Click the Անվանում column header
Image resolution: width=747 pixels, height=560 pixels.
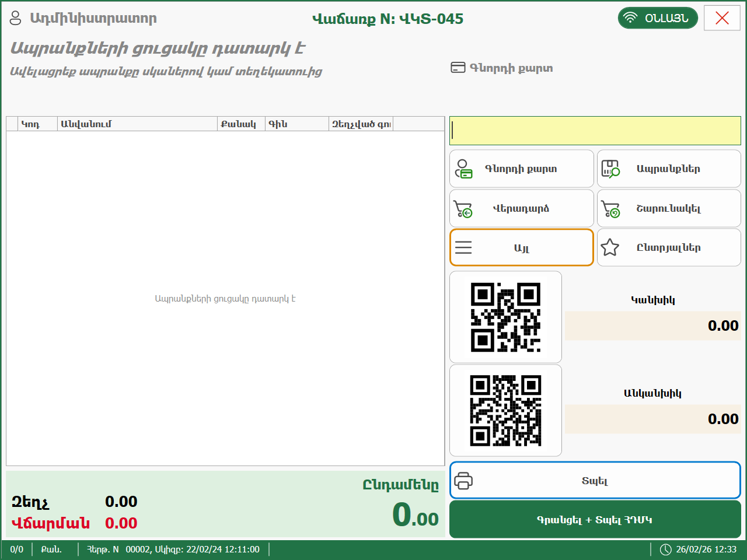coord(137,124)
